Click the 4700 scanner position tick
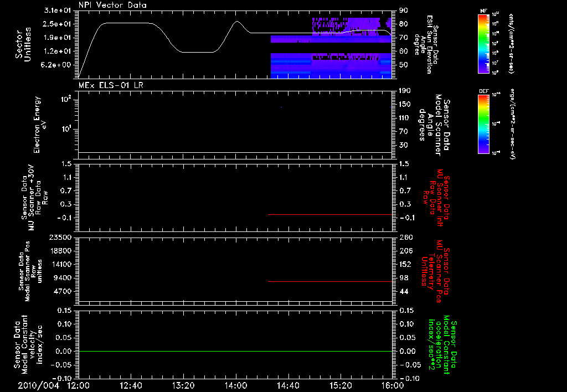This screenshot has height=392, width=567. coord(63,291)
